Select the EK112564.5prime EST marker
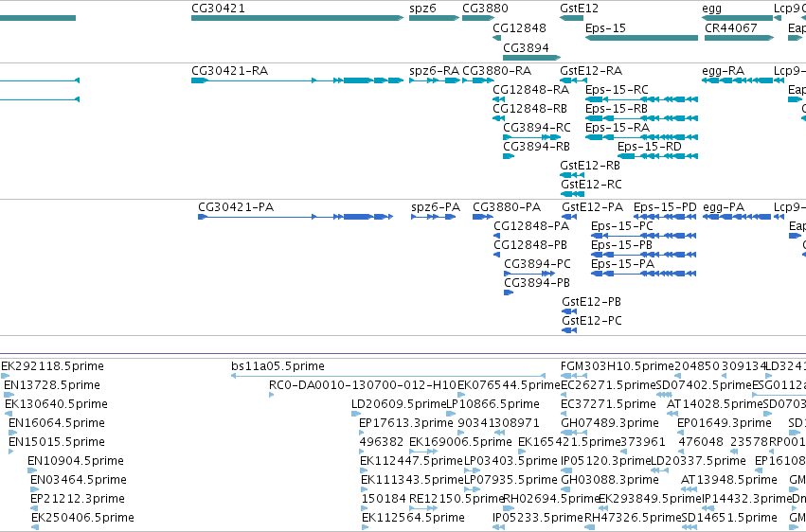 click(365, 527)
